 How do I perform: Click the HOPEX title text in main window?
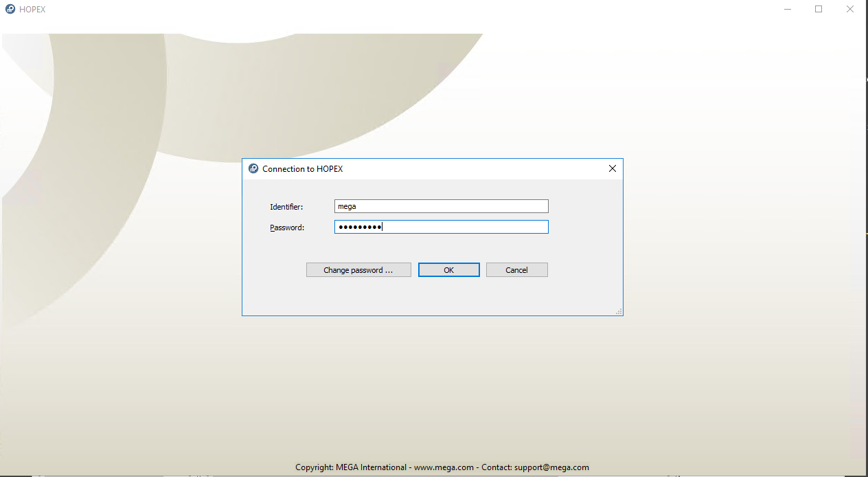32,10
